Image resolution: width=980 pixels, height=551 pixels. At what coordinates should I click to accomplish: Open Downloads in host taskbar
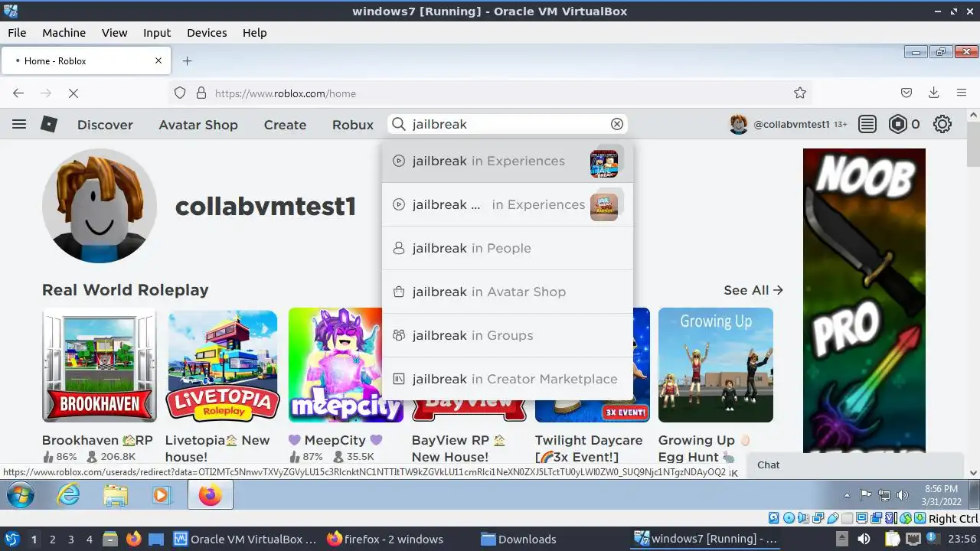tap(518, 539)
